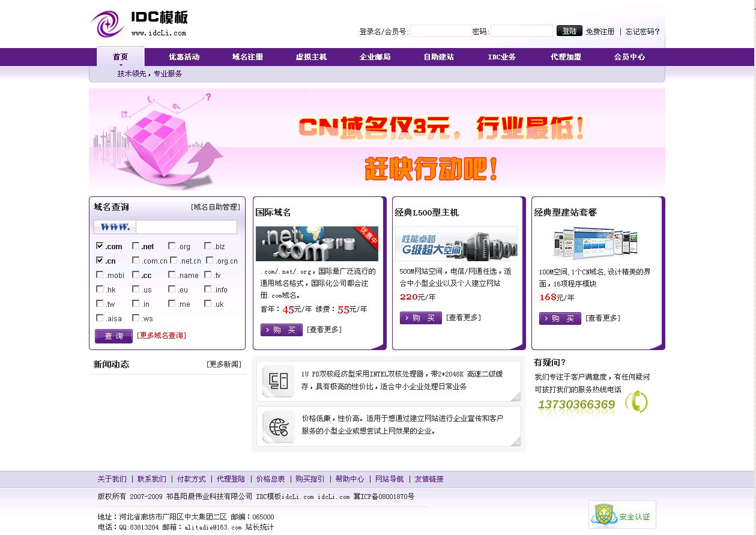This screenshot has height=535, width=756.
Task: Uncheck the .com domain checkbox
Action: pyautogui.click(x=100, y=246)
